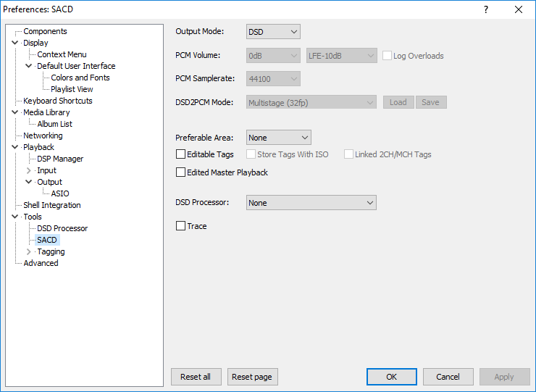Click the Cancel button
Viewport: 536px width, 392px height.
[x=448, y=377]
